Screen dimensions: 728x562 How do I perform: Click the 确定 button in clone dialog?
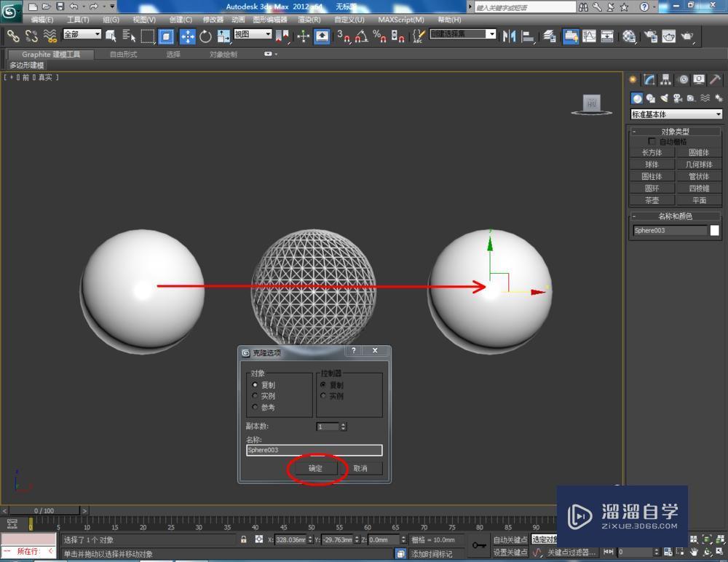[315, 468]
